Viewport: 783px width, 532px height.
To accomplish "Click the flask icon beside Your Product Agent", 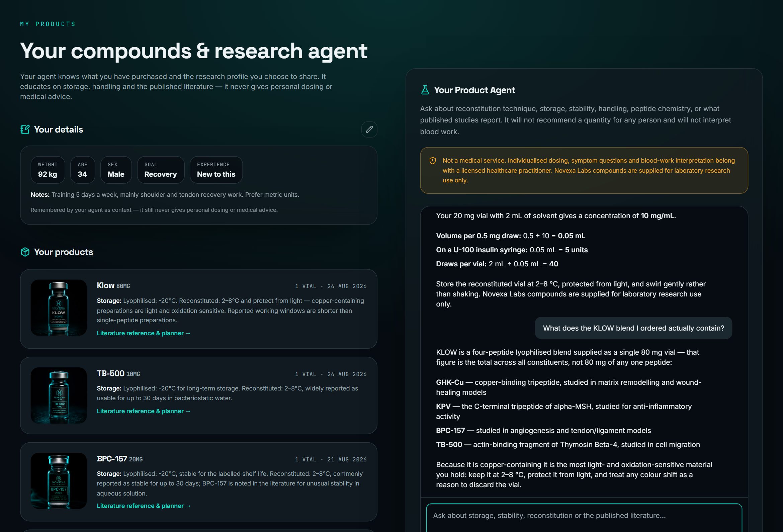I will (425, 90).
